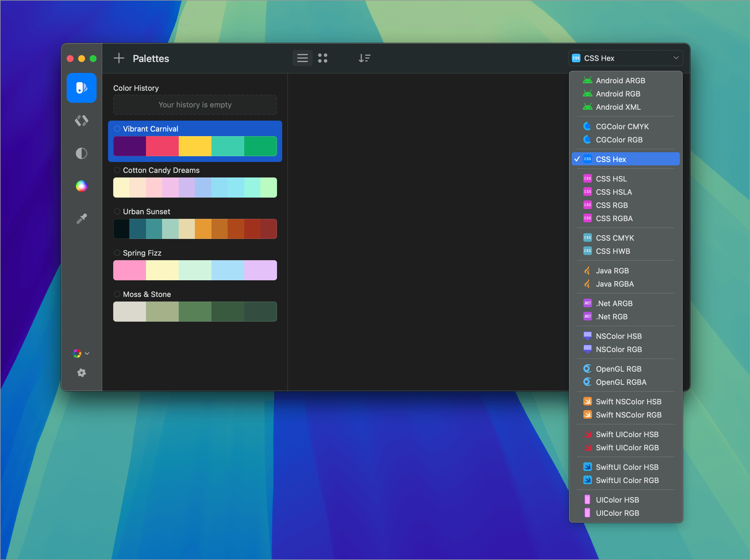The height and width of the screenshot is (560, 750).
Task: Click the empty Color History area
Action: pyautogui.click(x=195, y=105)
